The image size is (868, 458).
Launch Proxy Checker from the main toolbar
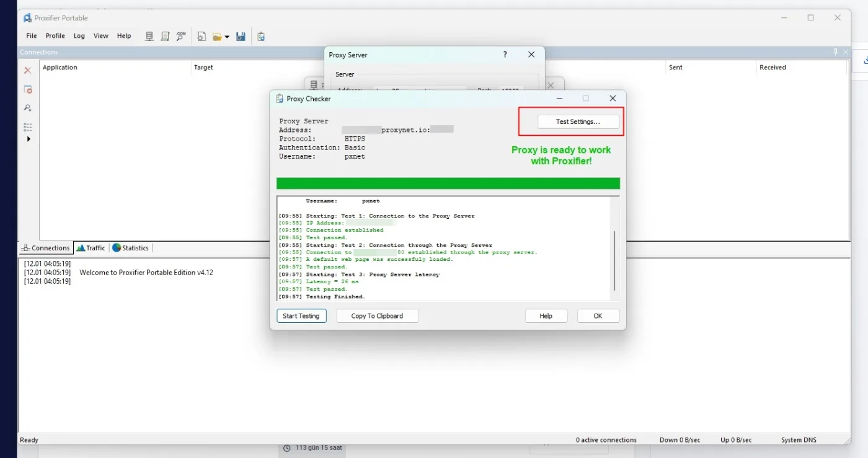261,37
